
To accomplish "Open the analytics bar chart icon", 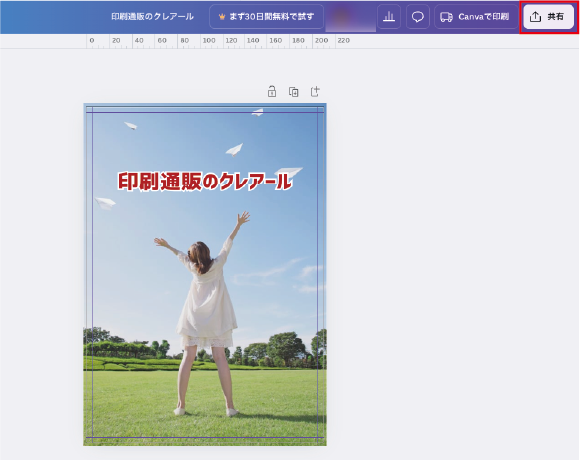I will 389,17.
